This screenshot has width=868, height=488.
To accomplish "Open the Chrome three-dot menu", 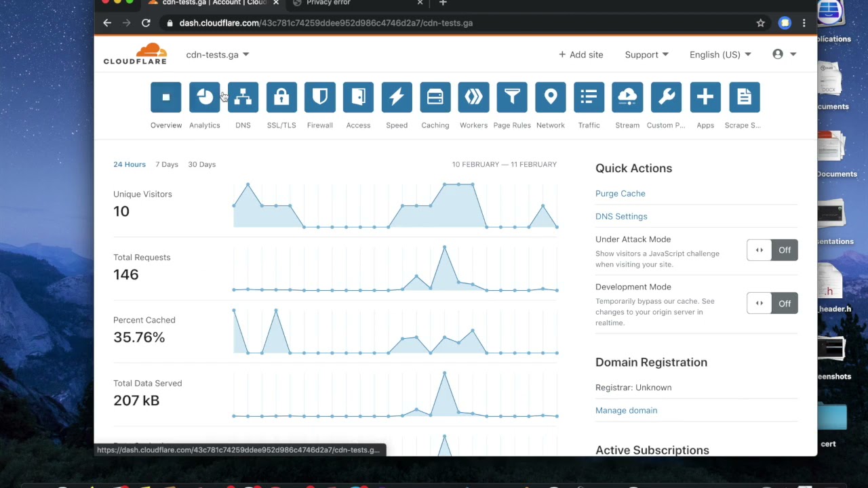I will (804, 23).
